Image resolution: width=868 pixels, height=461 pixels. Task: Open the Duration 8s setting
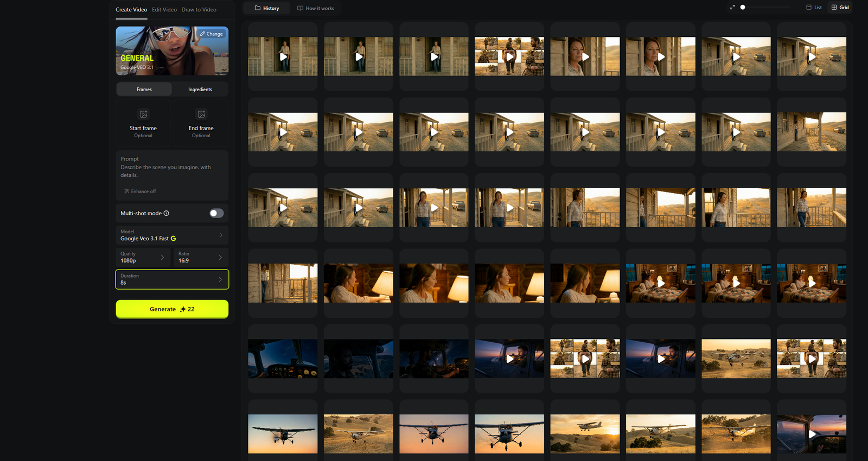click(172, 279)
